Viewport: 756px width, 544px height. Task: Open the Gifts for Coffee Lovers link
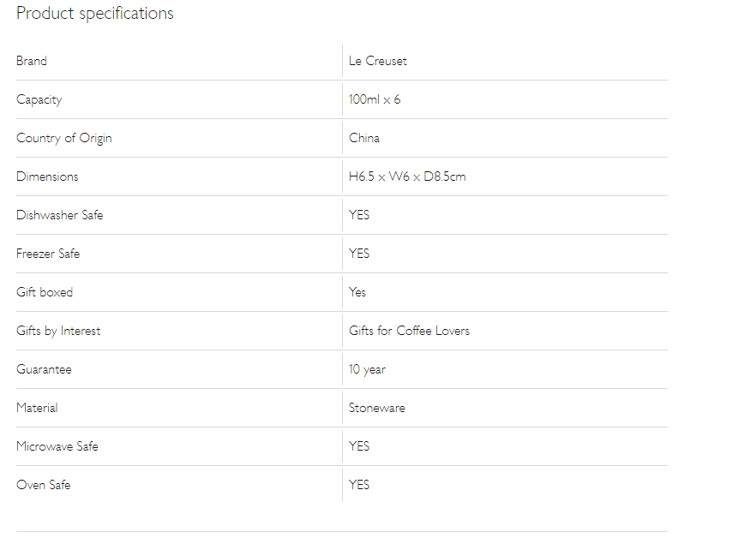click(x=410, y=331)
